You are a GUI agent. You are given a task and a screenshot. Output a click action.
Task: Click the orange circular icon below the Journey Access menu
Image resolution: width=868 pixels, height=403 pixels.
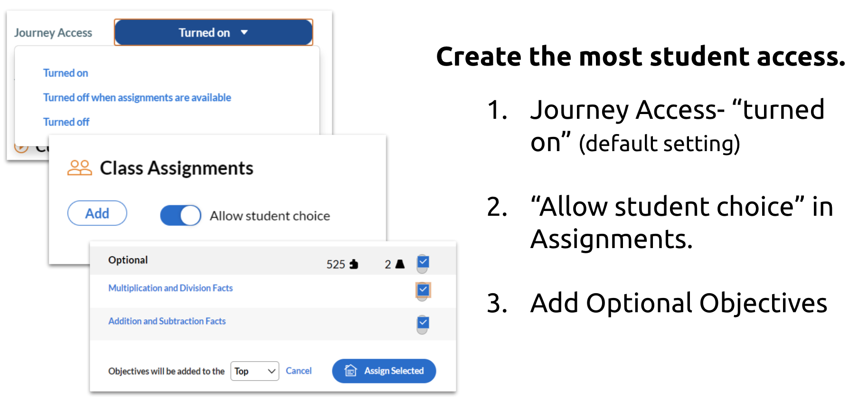[21, 148]
